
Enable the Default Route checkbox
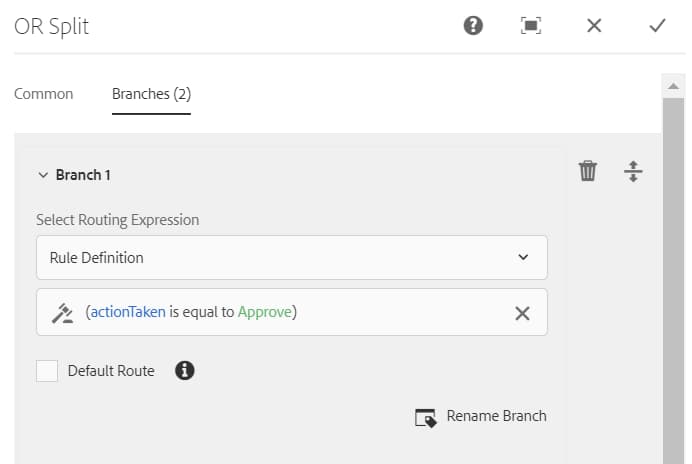pos(47,371)
